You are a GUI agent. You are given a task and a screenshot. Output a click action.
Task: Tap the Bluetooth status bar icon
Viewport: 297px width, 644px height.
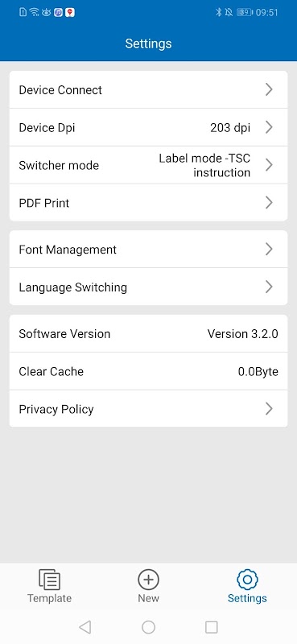tap(219, 12)
